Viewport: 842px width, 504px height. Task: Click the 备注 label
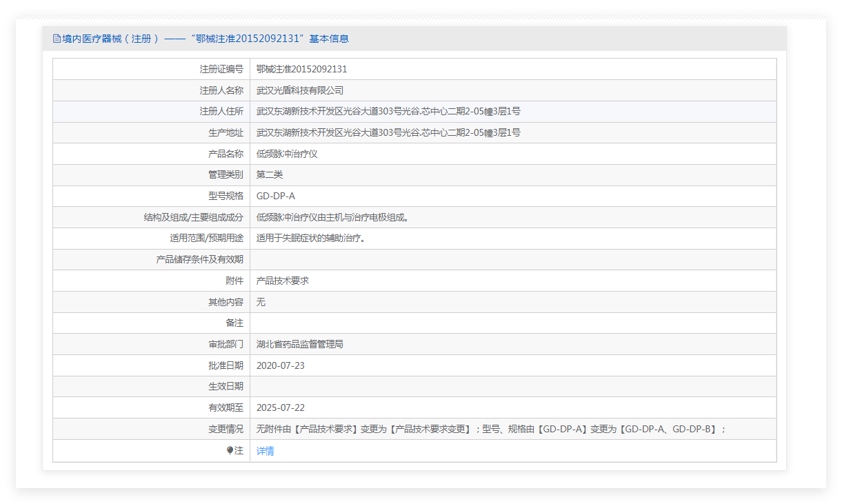coord(234,323)
